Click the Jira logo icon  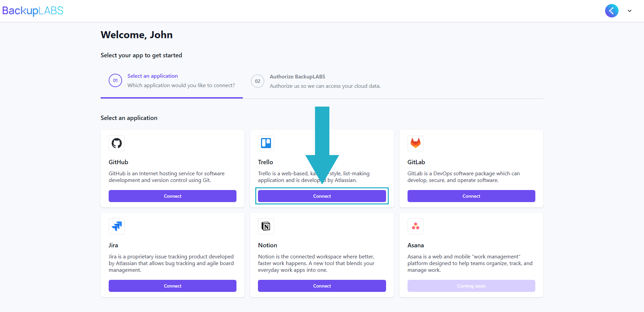tap(117, 226)
